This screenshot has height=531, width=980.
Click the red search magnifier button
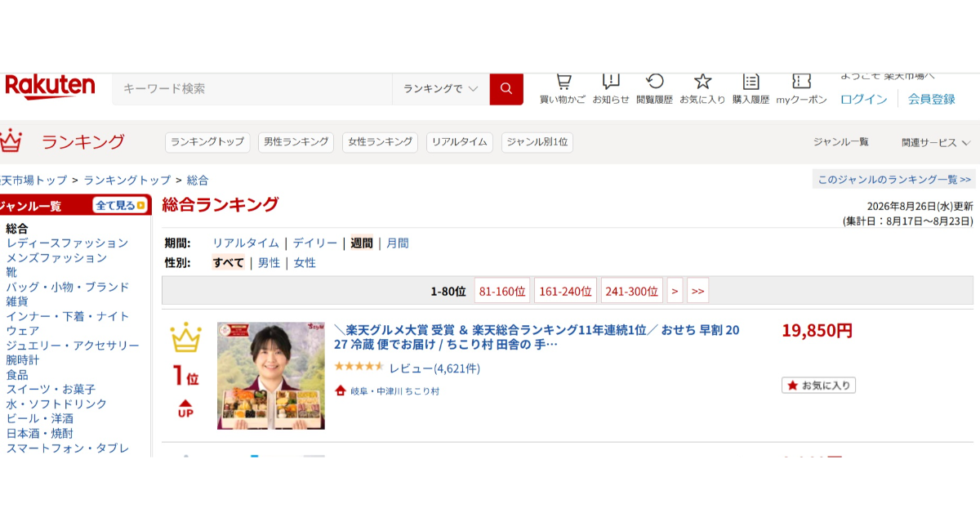coord(506,88)
